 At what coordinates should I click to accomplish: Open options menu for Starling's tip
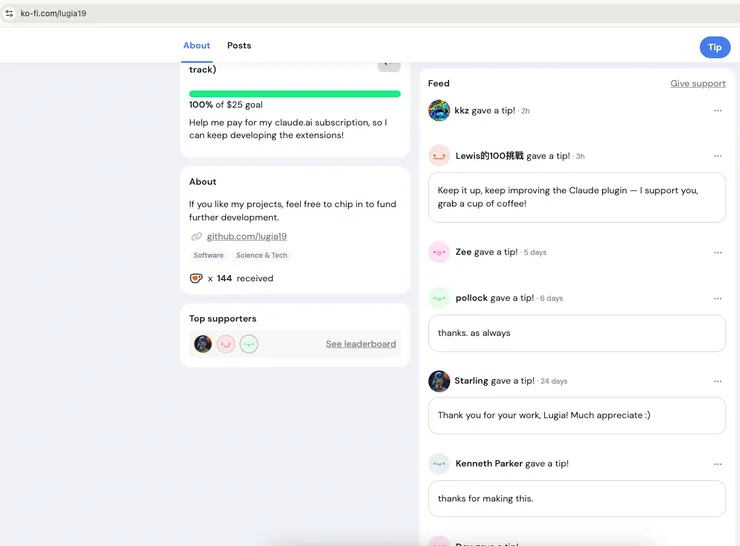click(x=718, y=381)
